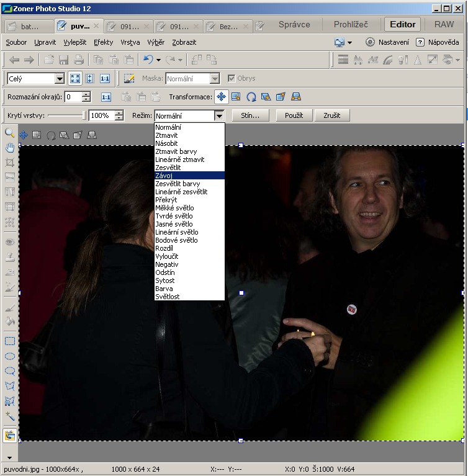Choose the ellipse selection tool
The width and height of the screenshot is (468, 476).
9,356
